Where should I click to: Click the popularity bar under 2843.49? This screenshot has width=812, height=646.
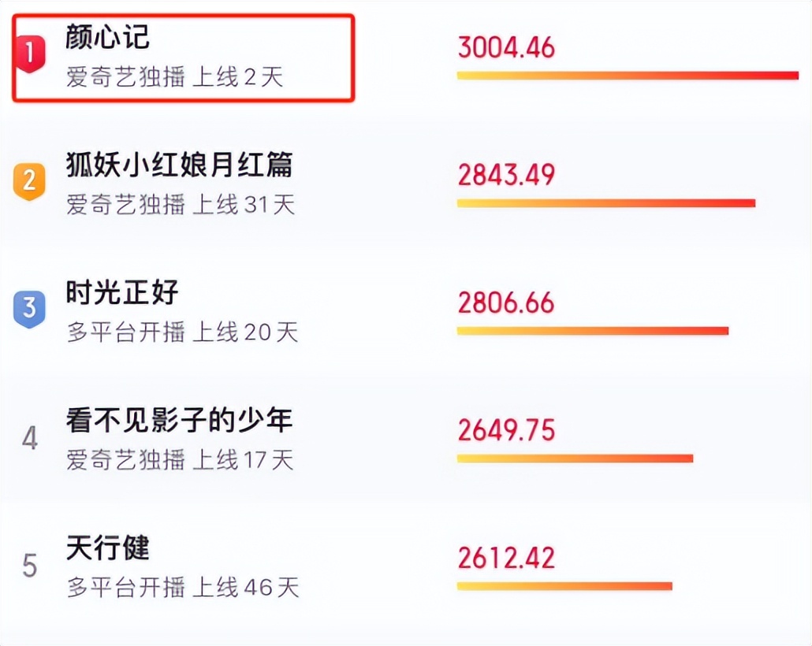point(605,203)
